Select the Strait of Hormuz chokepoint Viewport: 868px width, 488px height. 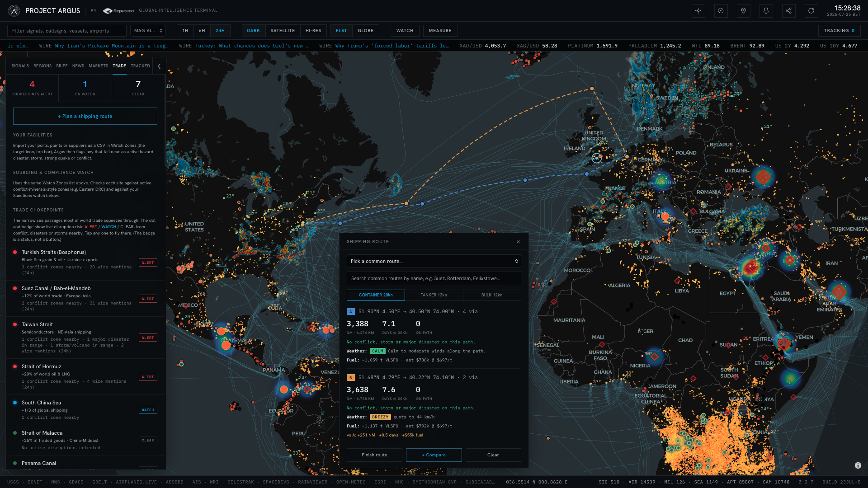tap(85, 377)
